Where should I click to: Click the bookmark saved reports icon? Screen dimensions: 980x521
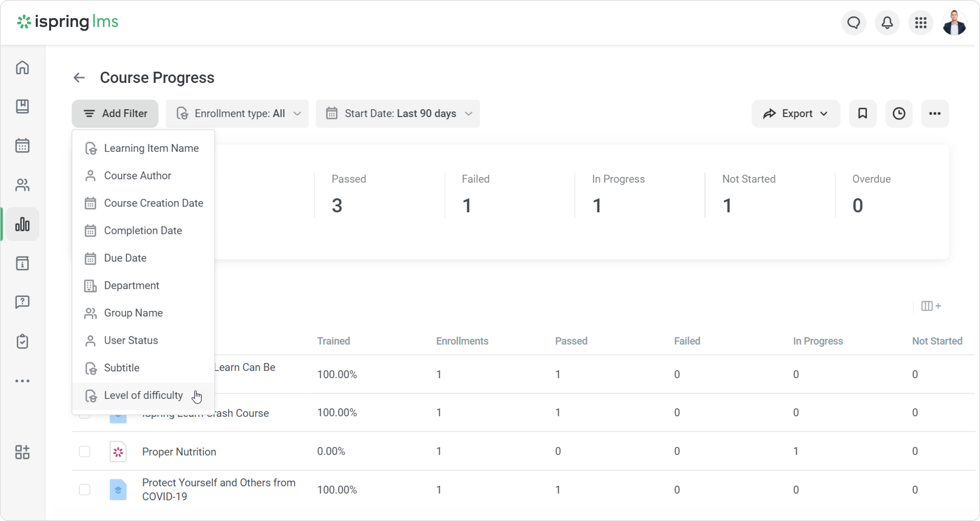coord(862,113)
